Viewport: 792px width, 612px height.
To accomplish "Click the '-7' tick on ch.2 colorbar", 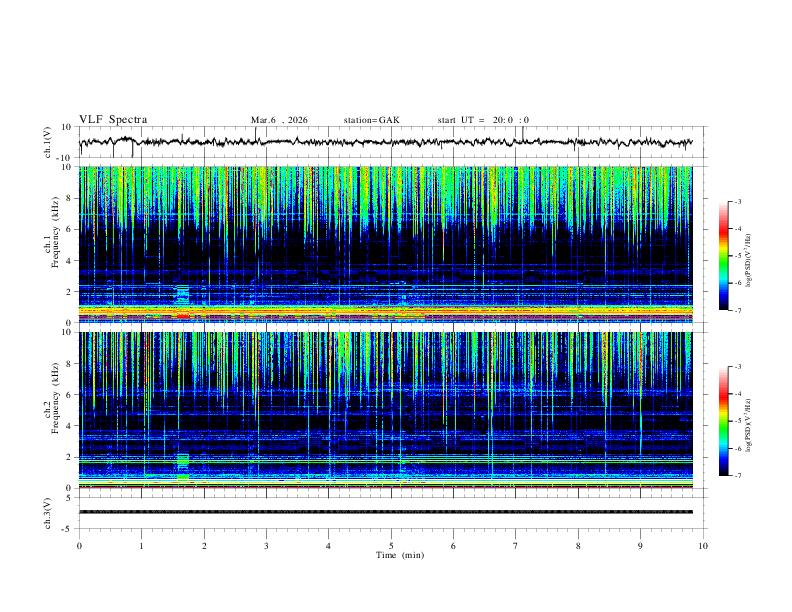I will [737, 475].
